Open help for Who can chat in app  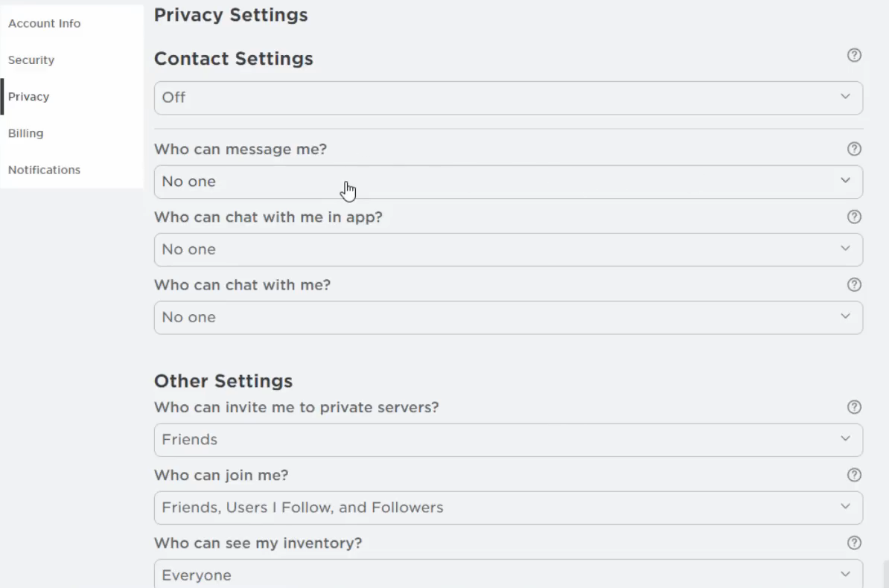(x=854, y=217)
